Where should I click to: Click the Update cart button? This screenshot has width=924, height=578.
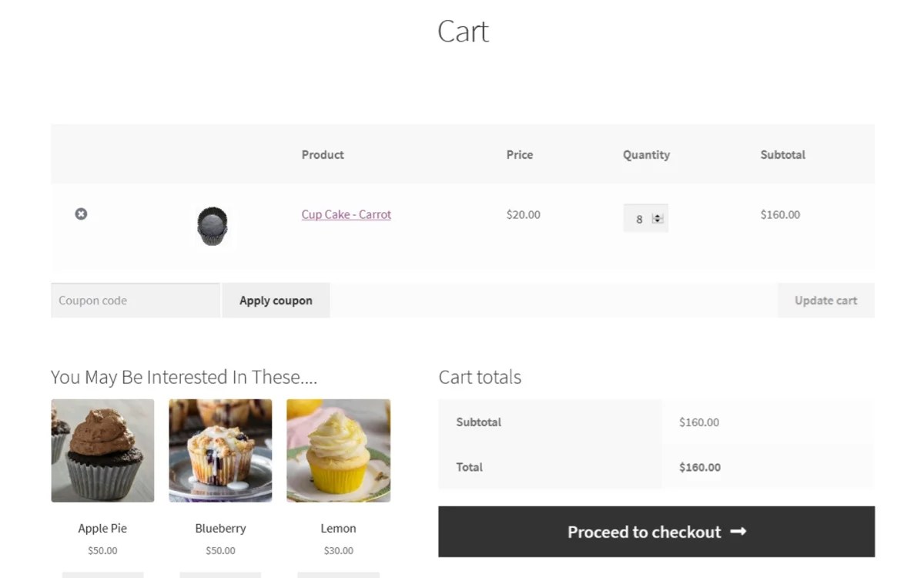825,300
